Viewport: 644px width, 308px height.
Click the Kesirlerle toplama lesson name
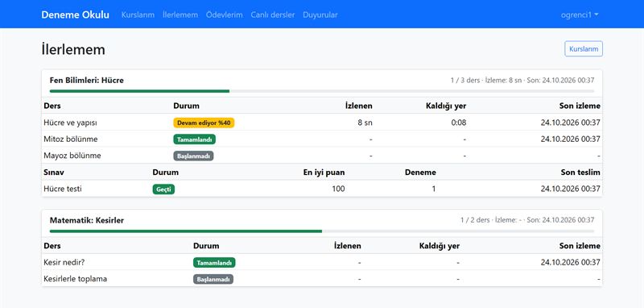[75, 279]
